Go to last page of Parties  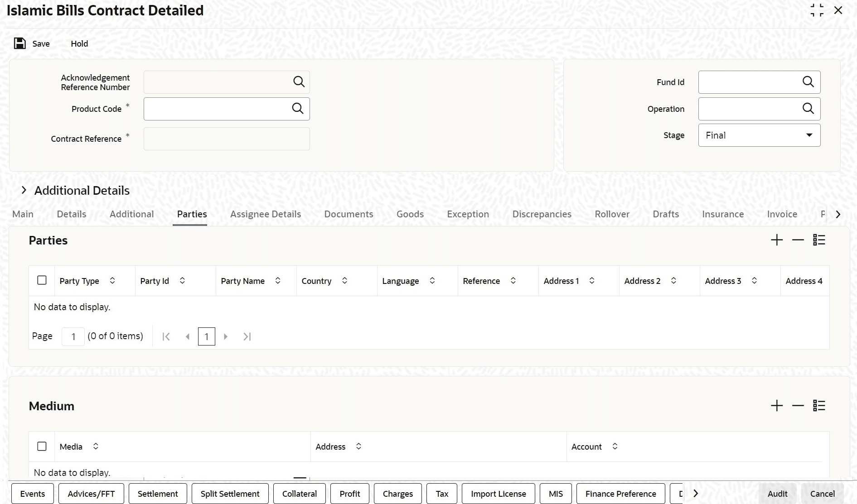point(247,336)
